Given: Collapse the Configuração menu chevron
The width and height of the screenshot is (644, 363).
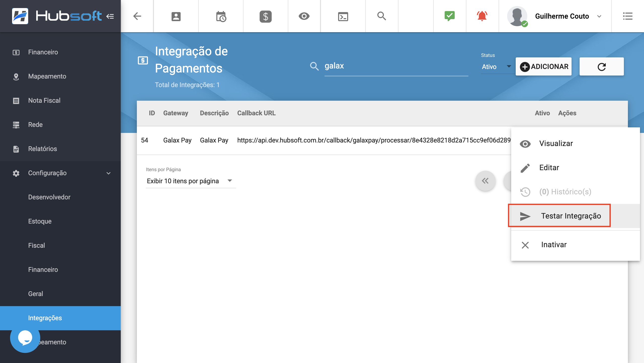Looking at the screenshot, I should pos(108,173).
